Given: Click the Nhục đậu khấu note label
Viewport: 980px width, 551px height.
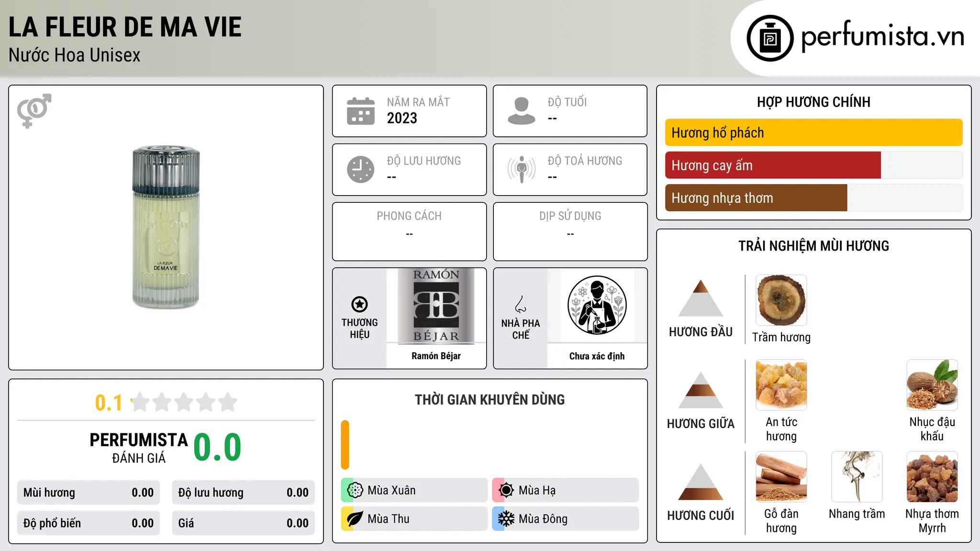Looking at the screenshot, I should click(932, 429).
